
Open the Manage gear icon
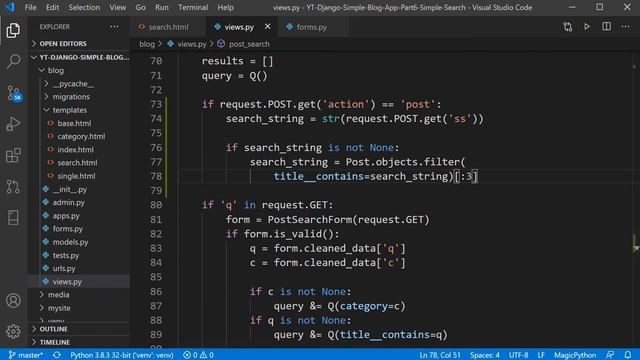pyautogui.click(x=13, y=331)
